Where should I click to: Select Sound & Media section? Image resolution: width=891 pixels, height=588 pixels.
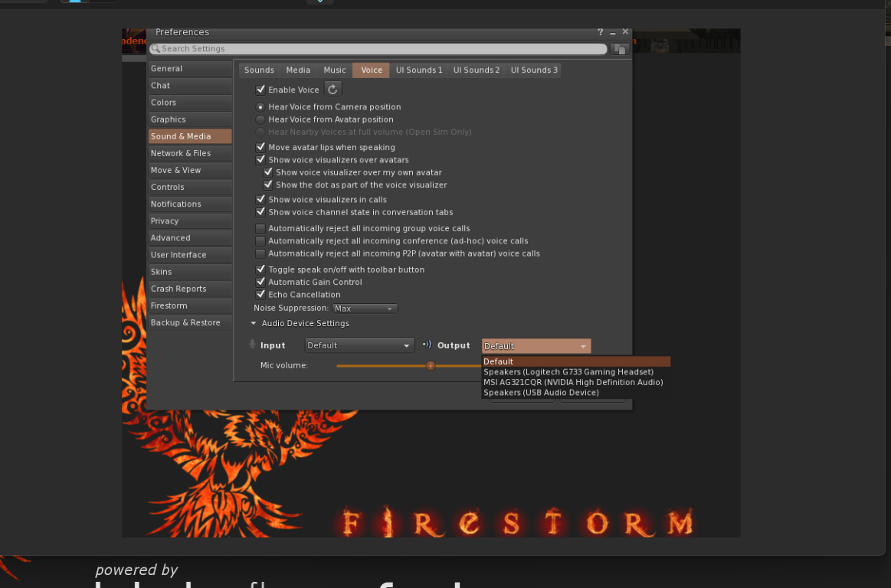pos(190,136)
